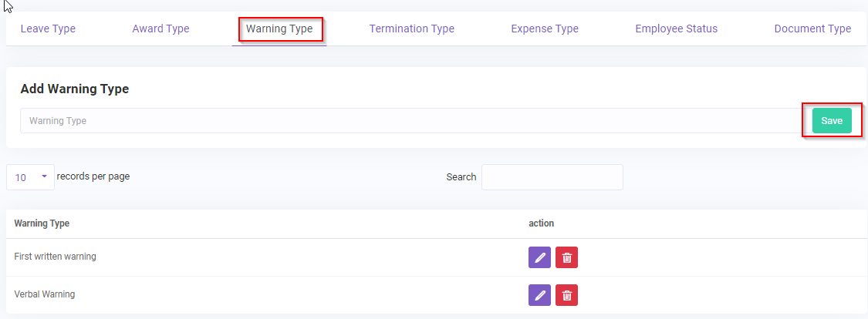Image resolution: width=868 pixels, height=319 pixels.
Task: Open the records per page dropdown
Action: (31, 177)
